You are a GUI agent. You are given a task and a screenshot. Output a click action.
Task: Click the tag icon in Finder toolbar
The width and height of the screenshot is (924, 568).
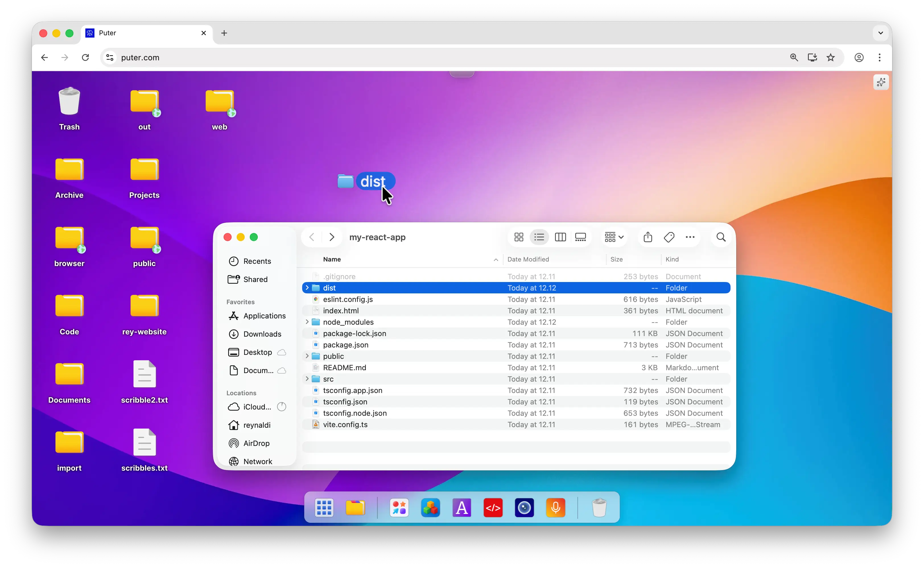tap(669, 237)
